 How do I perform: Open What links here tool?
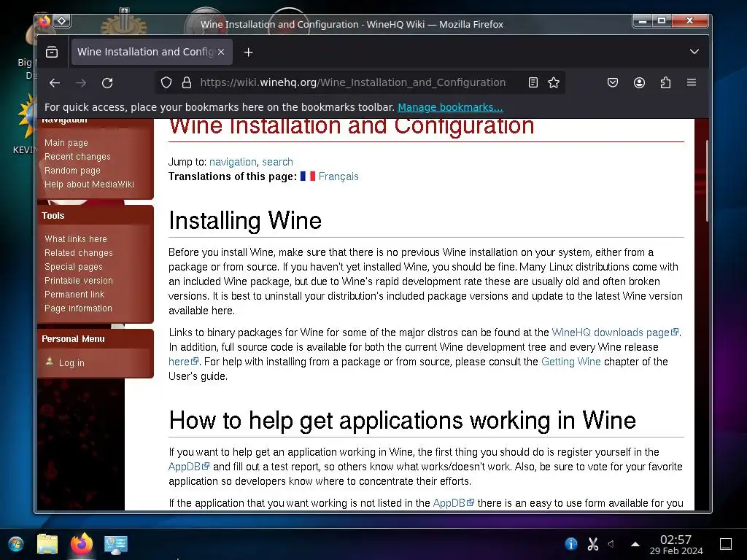tap(76, 238)
